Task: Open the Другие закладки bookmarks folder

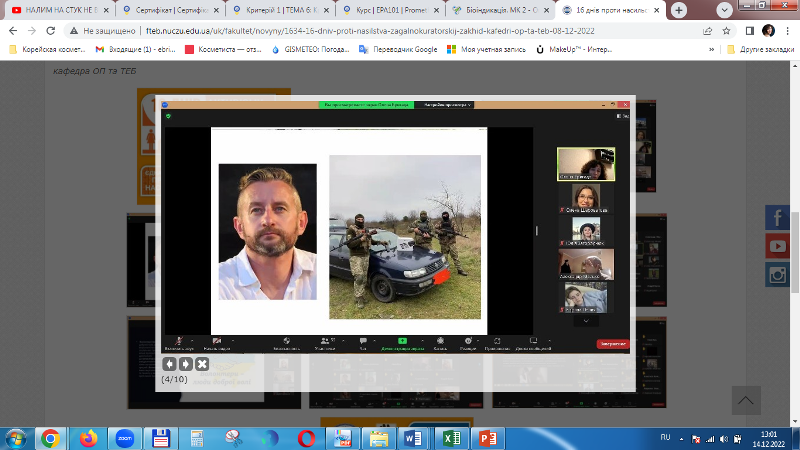Action: pos(760,49)
